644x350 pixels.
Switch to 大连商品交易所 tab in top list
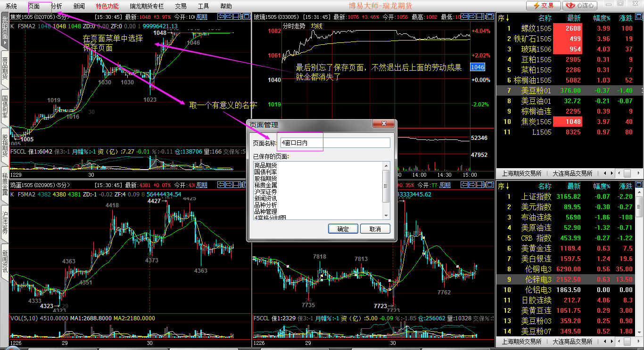[x=572, y=173]
